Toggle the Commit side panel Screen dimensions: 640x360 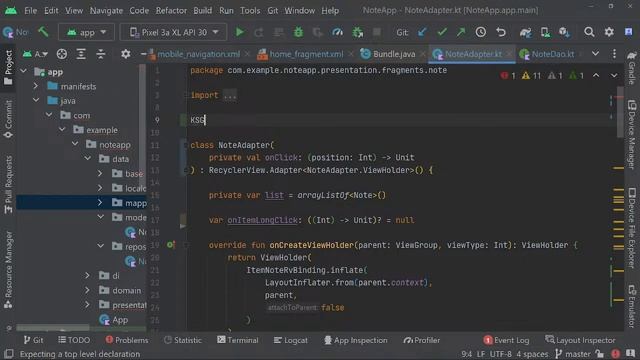[8, 119]
